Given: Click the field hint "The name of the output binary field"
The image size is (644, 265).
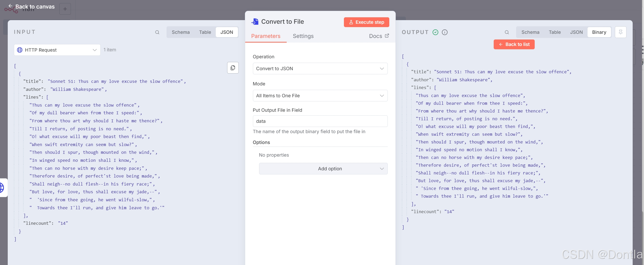Looking at the screenshot, I should pos(309,132).
